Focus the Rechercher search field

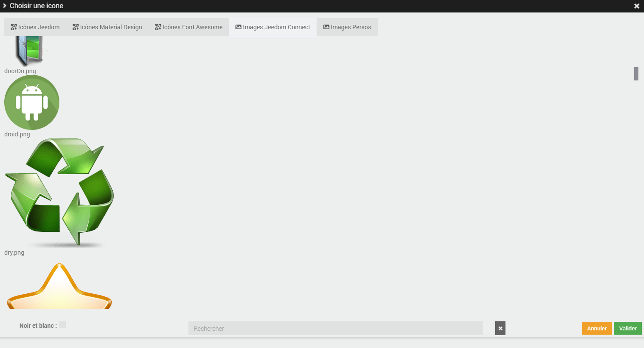coord(336,328)
